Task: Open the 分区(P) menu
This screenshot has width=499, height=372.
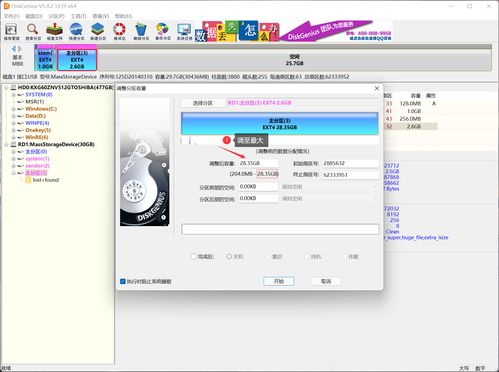Action: tap(56, 16)
